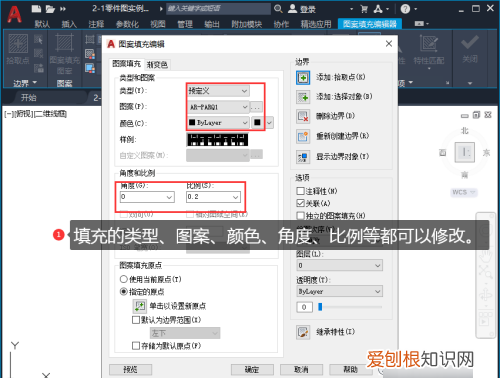Screen dimensions: 500x378
Task: Click the help question mark icon
Action: click(x=405, y=9)
